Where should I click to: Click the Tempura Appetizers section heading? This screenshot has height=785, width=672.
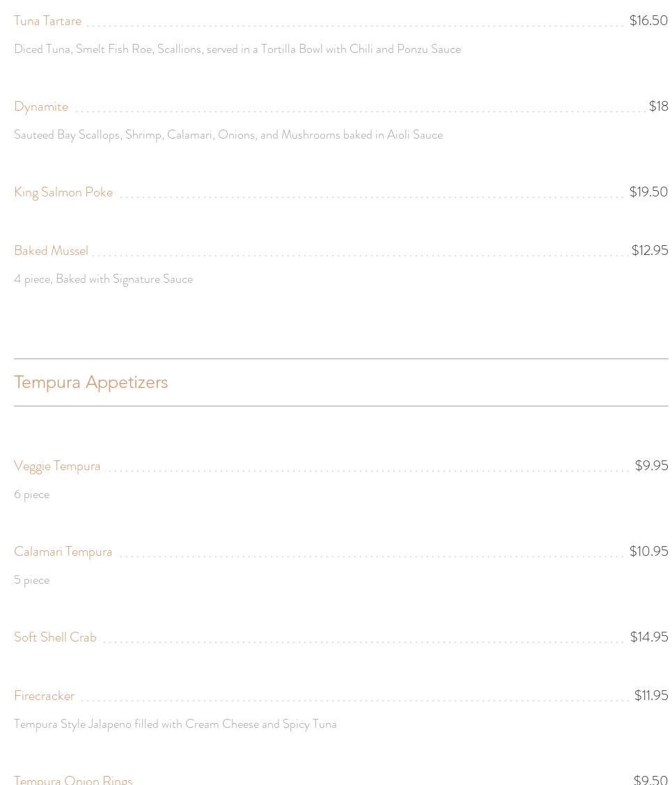click(91, 382)
